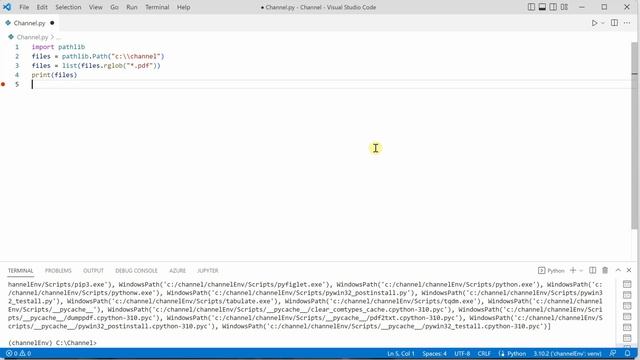Open the feedback icon in status bar
The height and width of the screenshot is (360, 640).
612,353
